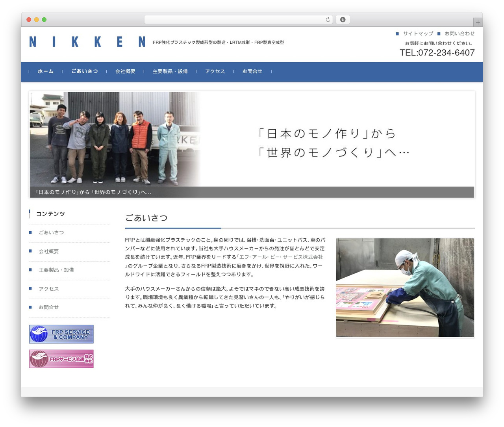
Task: Open browser downloads icon
Action: click(x=343, y=20)
